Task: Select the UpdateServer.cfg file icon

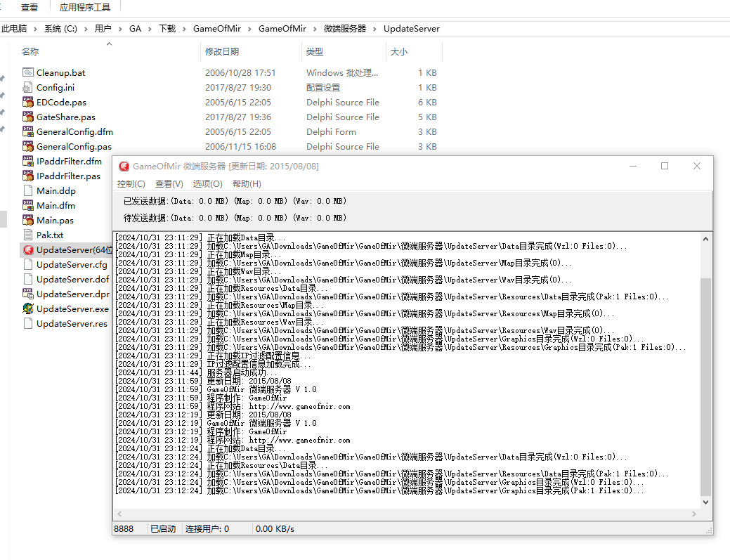Action: coord(28,264)
